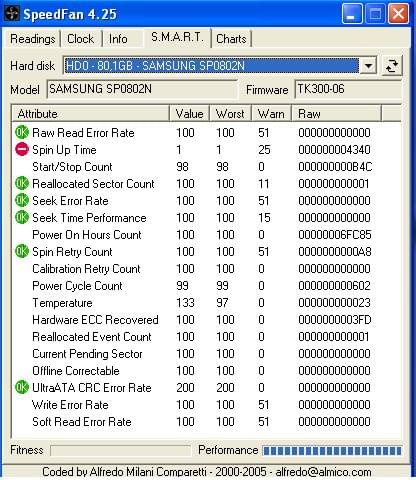The width and height of the screenshot is (416, 480).
Task: Click raw value 000000004340 of Spin Up Time
Action: (334, 150)
